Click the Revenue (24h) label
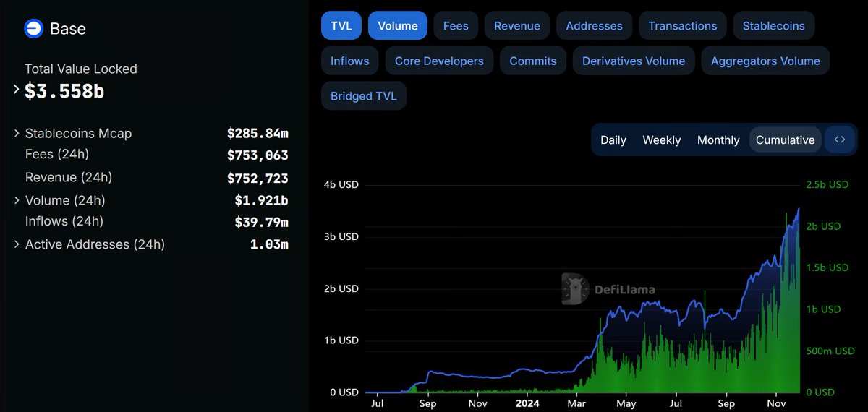This screenshot has width=868, height=412. [x=69, y=177]
